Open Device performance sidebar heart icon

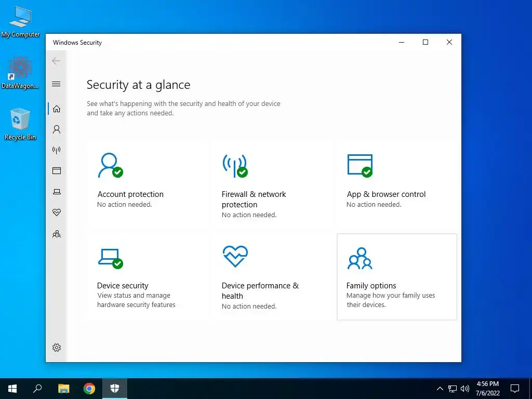tap(57, 212)
